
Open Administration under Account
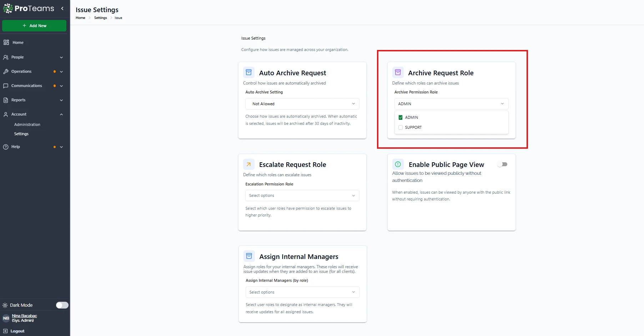pos(27,124)
